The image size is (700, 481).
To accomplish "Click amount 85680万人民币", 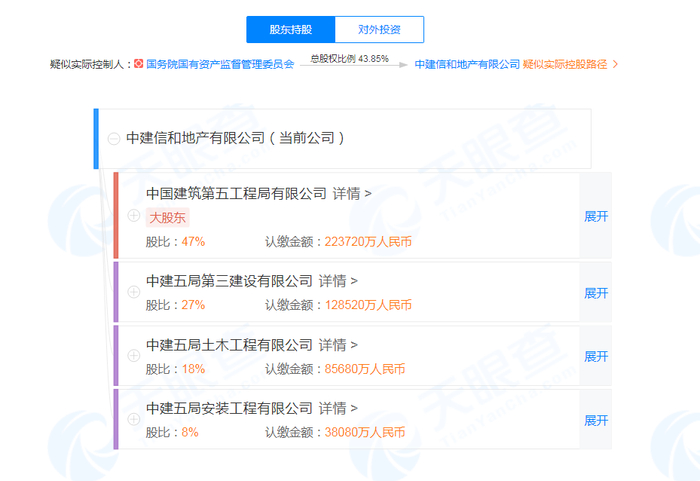I will [365, 369].
